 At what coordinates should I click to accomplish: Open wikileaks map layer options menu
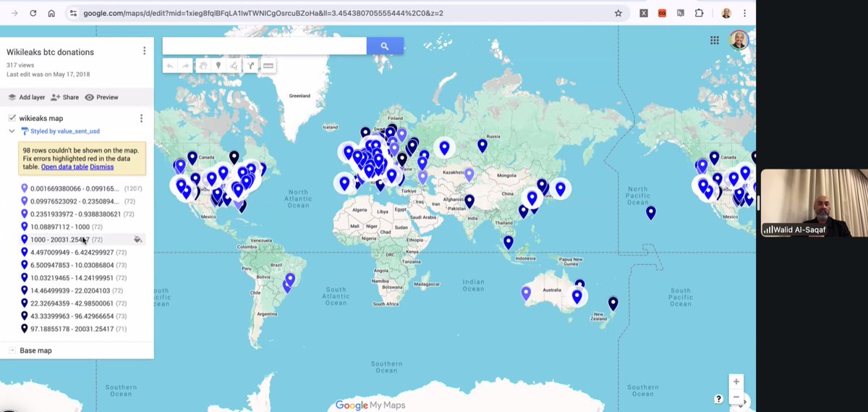click(141, 118)
